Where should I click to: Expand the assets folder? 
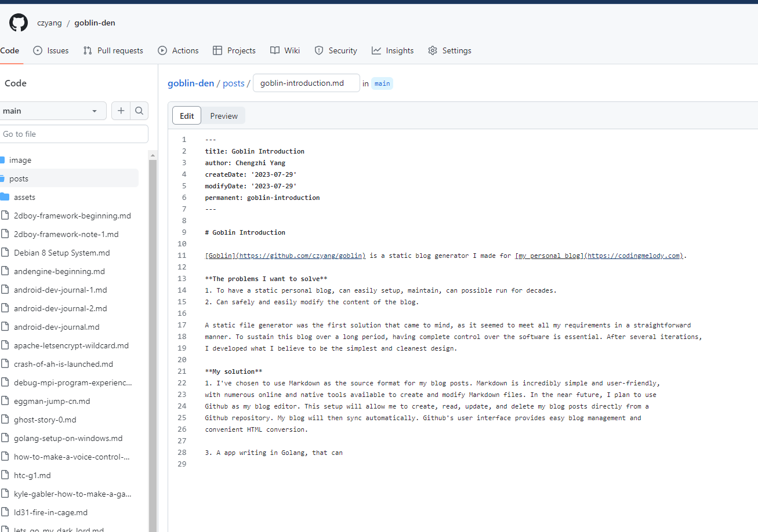click(x=24, y=197)
